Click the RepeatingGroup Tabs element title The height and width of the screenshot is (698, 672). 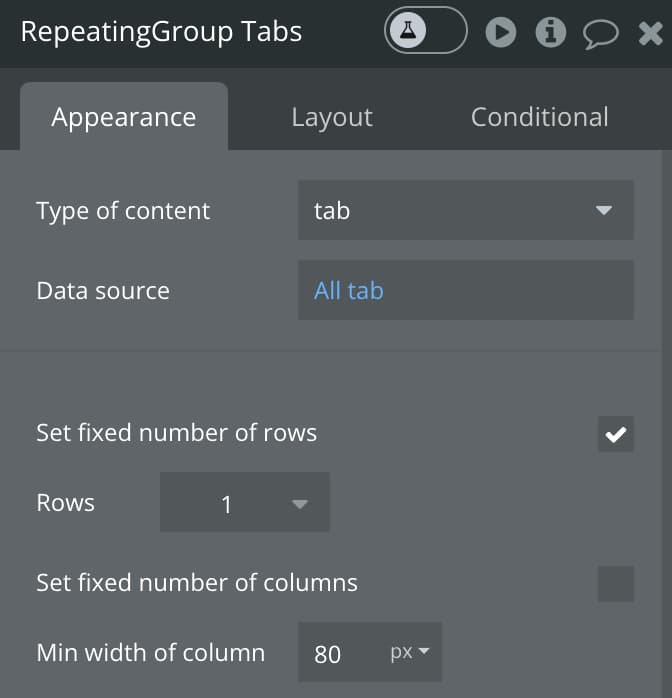point(161,32)
